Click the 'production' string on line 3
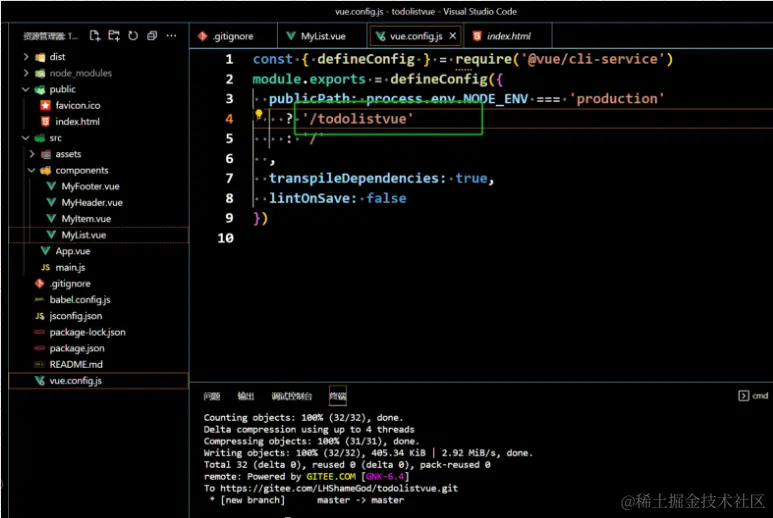The width and height of the screenshot is (773, 518). (617, 99)
